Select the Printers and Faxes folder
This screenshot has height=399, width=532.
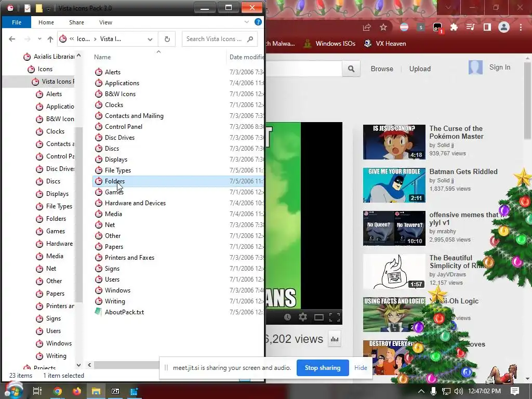(129, 258)
